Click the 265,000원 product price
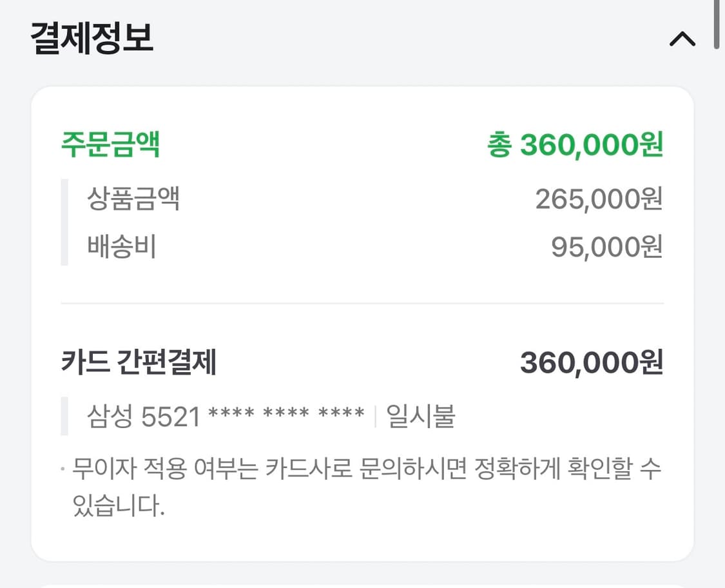Viewport: 725px width, 588px height. pos(598,200)
